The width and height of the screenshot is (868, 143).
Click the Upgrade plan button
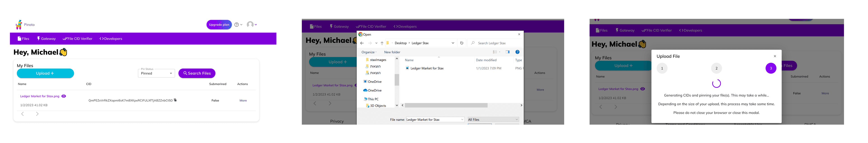(x=219, y=25)
